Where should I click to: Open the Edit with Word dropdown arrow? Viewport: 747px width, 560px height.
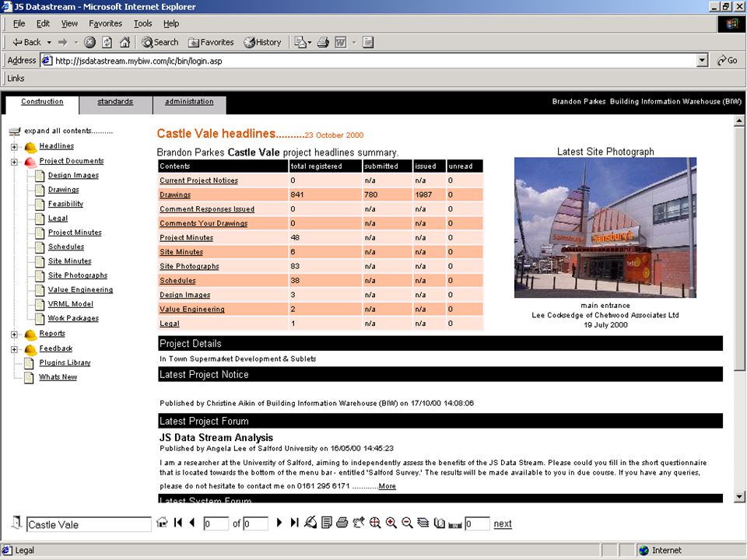(x=354, y=42)
